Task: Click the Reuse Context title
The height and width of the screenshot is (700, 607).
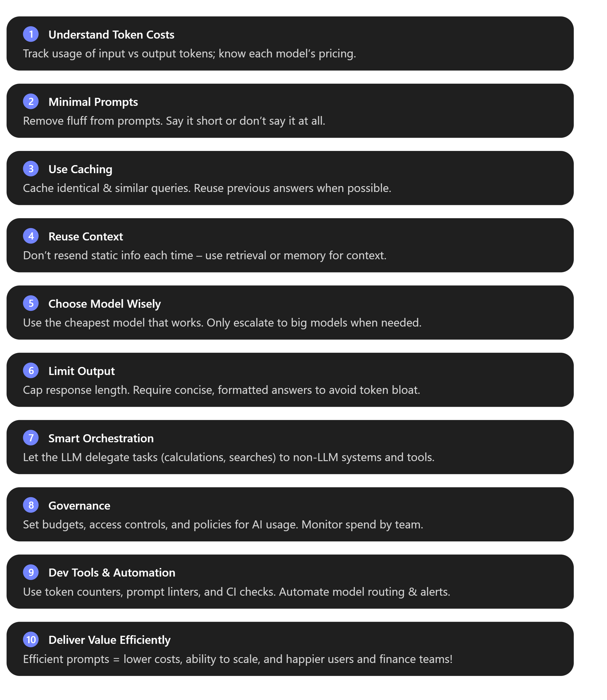Action: [86, 236]
